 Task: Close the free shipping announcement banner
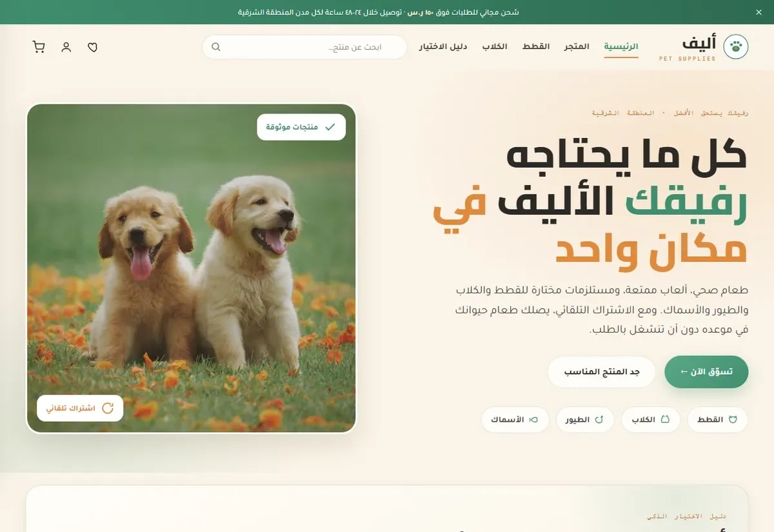(759, 12)
